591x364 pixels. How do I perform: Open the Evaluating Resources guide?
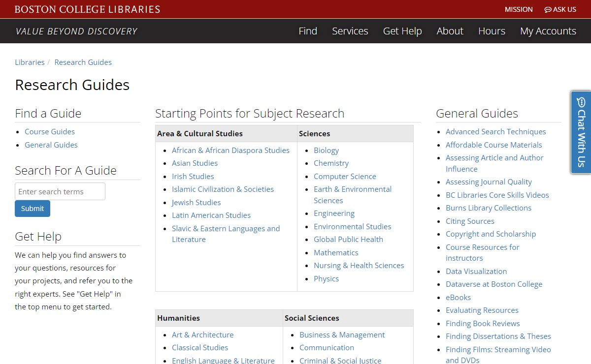coord(482,310)
